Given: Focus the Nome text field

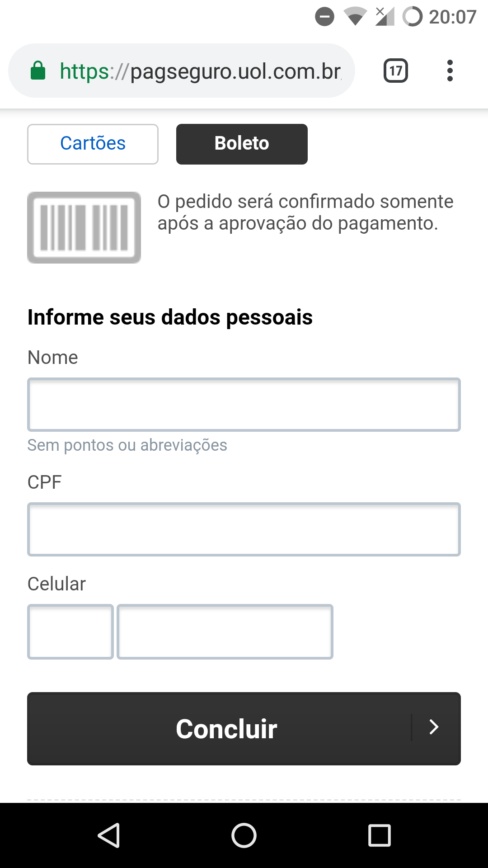Looking at the screenshot, I should click(x=244, y=405).
